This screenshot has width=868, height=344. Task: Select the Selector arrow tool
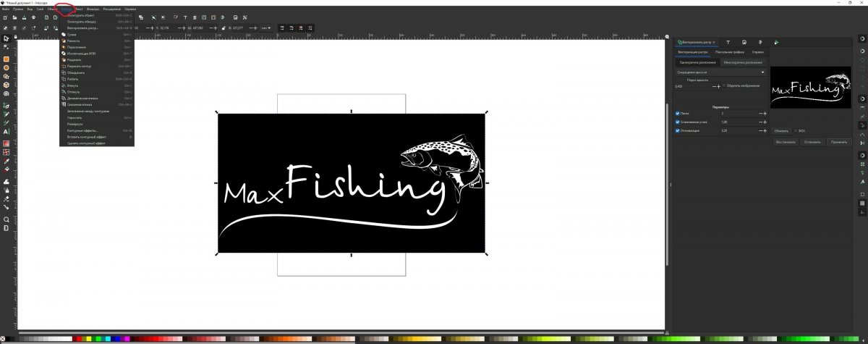pyautogui.click(x=6, y=38)
